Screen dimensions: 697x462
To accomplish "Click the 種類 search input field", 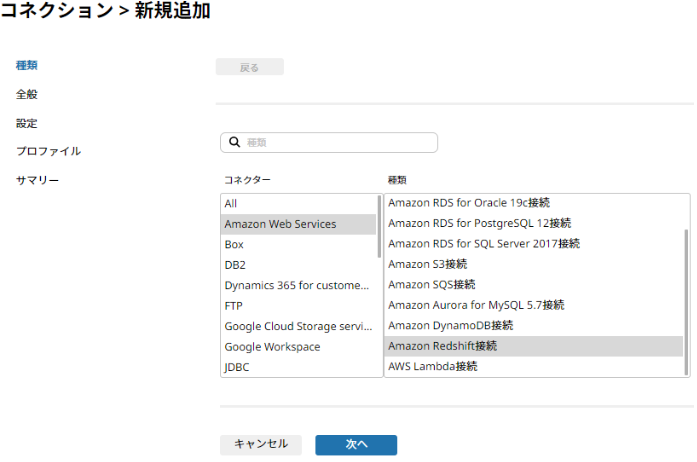I will coord(329,142).
